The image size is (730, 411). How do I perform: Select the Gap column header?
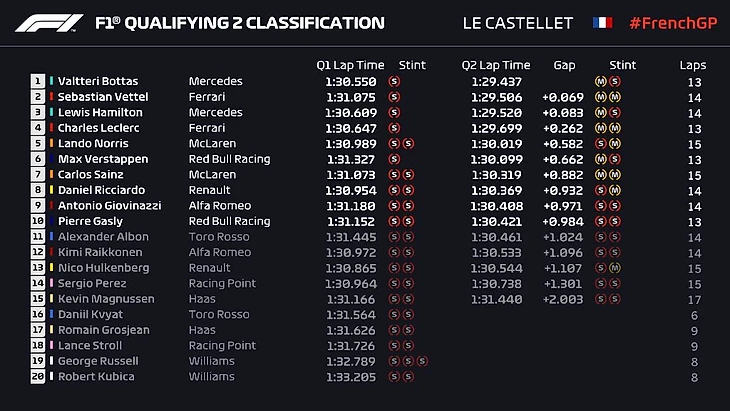564,65
